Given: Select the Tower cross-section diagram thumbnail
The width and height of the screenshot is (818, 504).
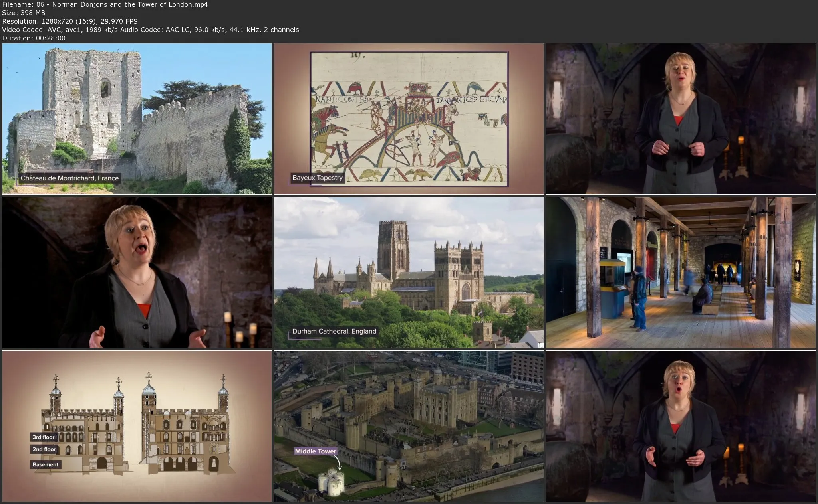Looking at the screenshot, I should (x=137, y=426).
